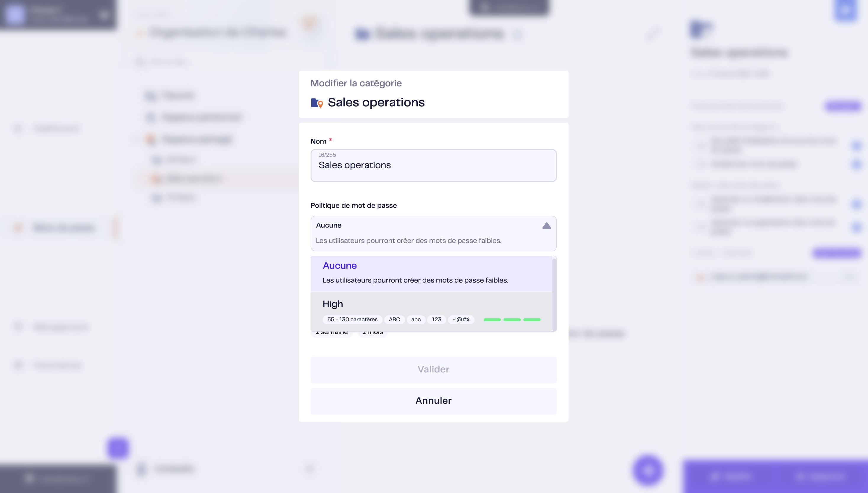Click the blurred pencil edit icon behind modal
Image resolution: width=868 pixels, height=493 pixels.
(652, 33)
